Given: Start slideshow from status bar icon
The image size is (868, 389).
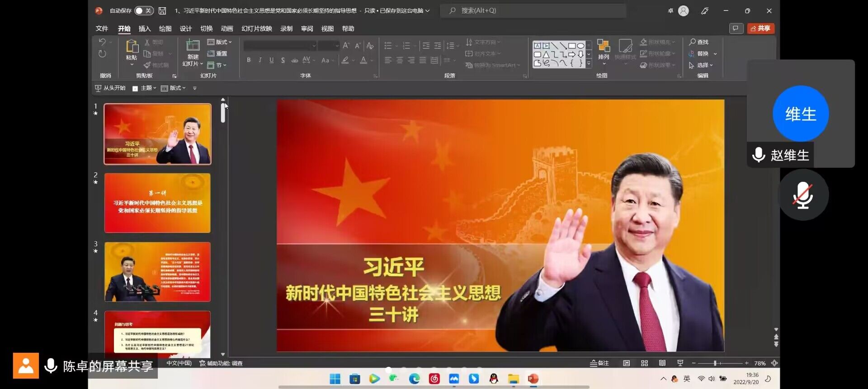Looking at the screenshot, I should [x=680, y=363].
